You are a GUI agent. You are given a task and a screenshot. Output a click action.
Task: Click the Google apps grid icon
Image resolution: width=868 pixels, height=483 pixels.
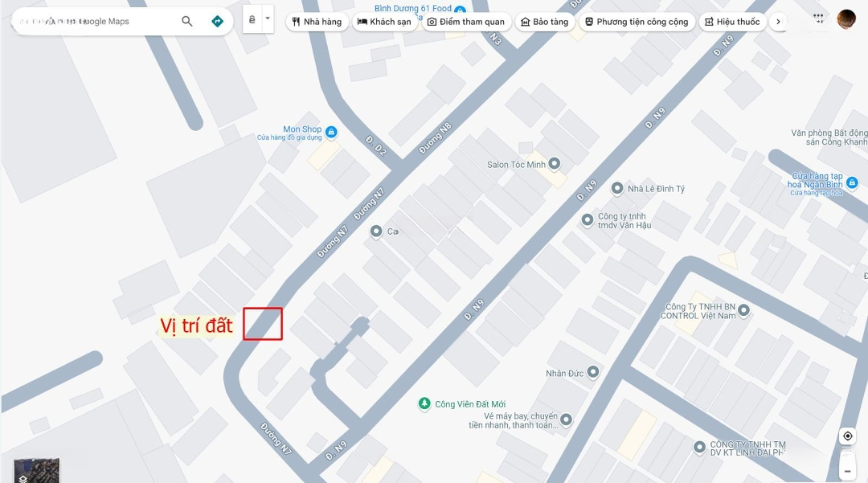[x=818, y=18]
